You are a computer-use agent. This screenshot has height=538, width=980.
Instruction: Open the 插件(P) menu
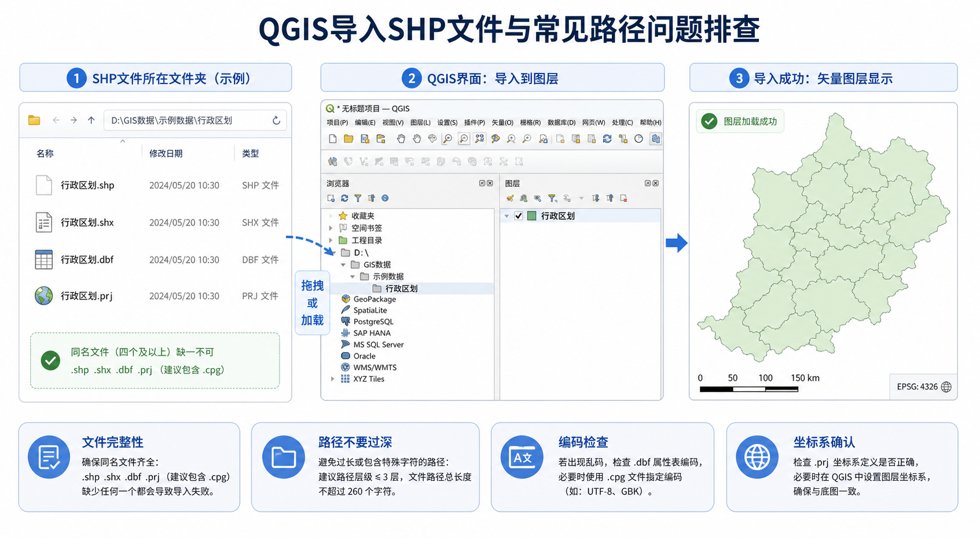(475, 123)
